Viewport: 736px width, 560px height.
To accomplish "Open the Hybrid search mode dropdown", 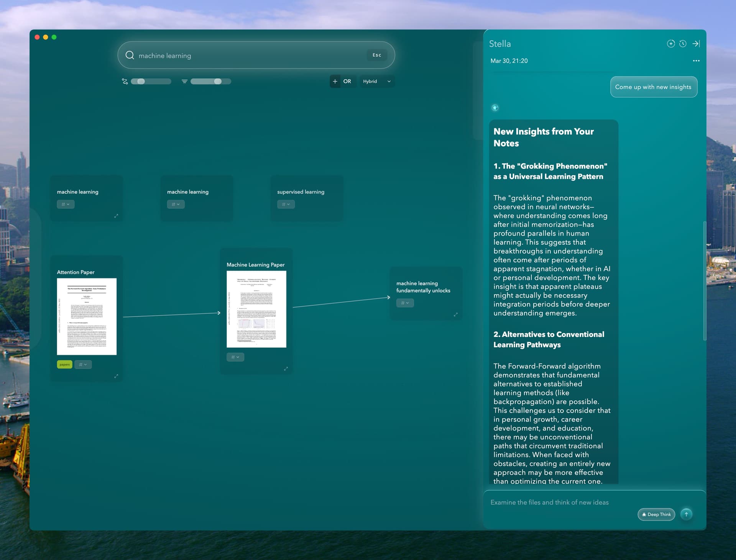I will [x=376, y=81].
